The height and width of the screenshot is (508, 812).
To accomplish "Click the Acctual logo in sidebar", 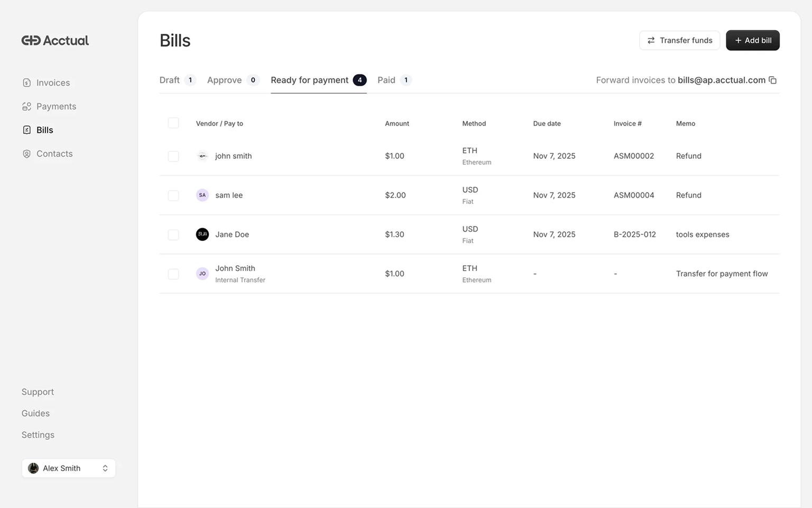I will click(55, 41).
